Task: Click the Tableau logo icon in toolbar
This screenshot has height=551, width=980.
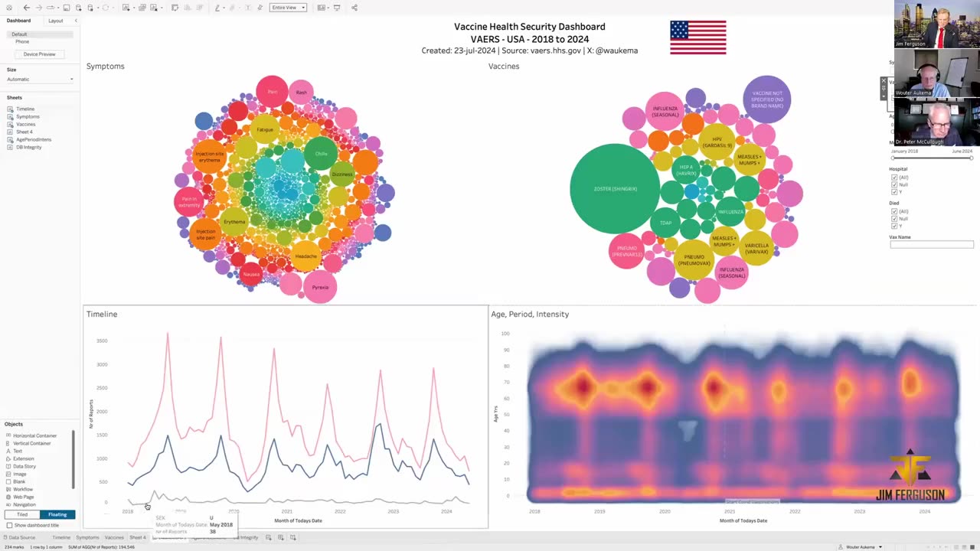Action: [9, 8]
